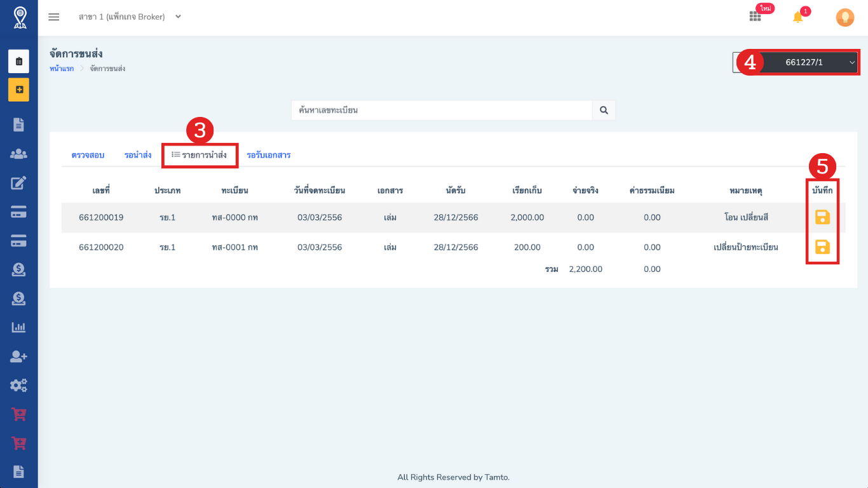Click the จ่ายจริง column header
Image resolution: width=868 pixels, height=488 pixels.
coord(585,191)
